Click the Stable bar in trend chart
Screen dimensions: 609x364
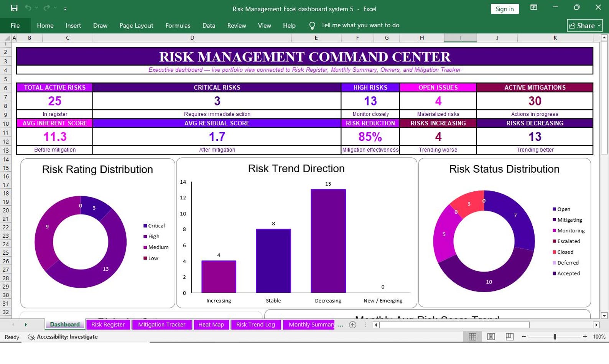pos(273,261)
